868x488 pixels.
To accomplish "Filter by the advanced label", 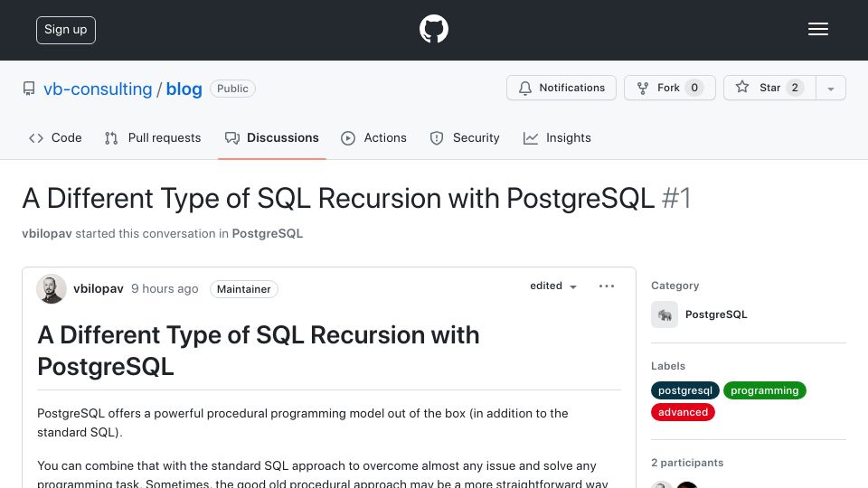I will pyautogui.click(x=684, y=412).
